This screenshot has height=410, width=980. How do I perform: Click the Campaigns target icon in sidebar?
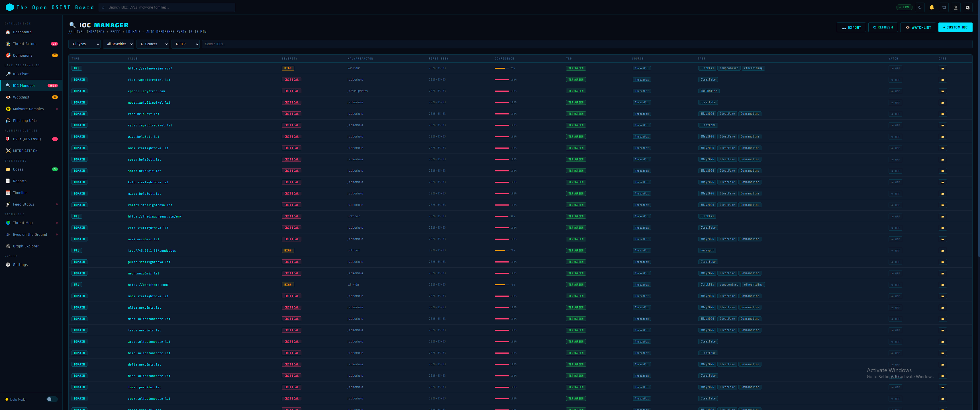[8, 56]
